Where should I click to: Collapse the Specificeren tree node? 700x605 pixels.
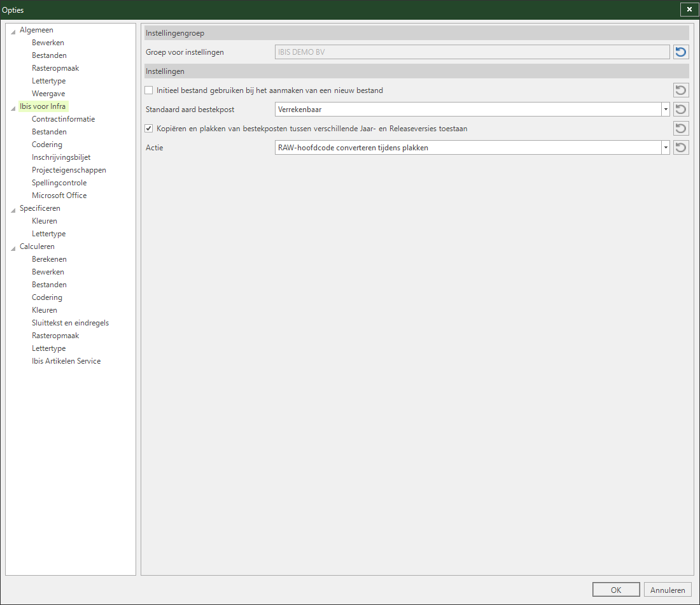click(x=13, y=210)
